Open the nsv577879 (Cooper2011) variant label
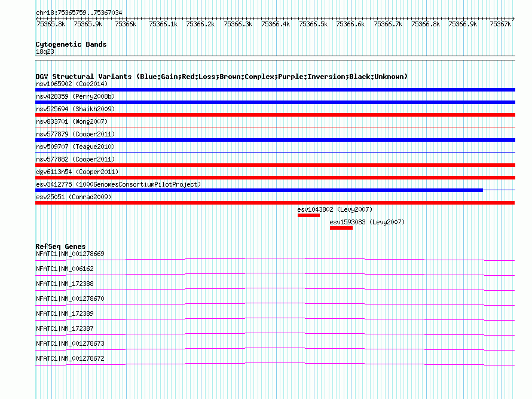Image resolution: width=532 pixels, height=399 pixels. click(x=75, y=134)
